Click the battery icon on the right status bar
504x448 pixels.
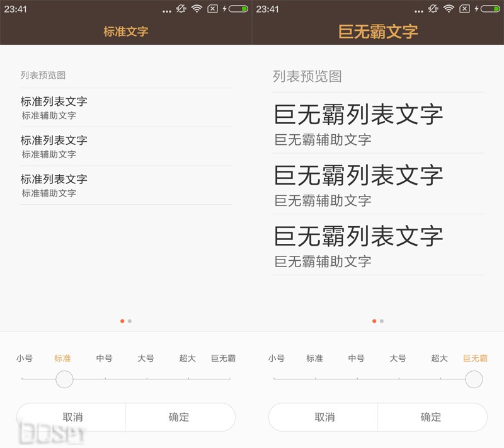coord(238,9)
